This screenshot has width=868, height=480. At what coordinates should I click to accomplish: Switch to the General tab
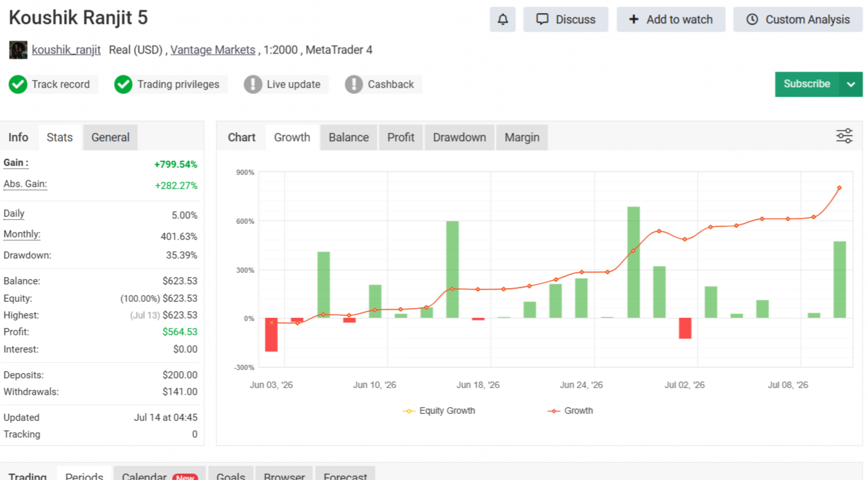tap(110, 137)
